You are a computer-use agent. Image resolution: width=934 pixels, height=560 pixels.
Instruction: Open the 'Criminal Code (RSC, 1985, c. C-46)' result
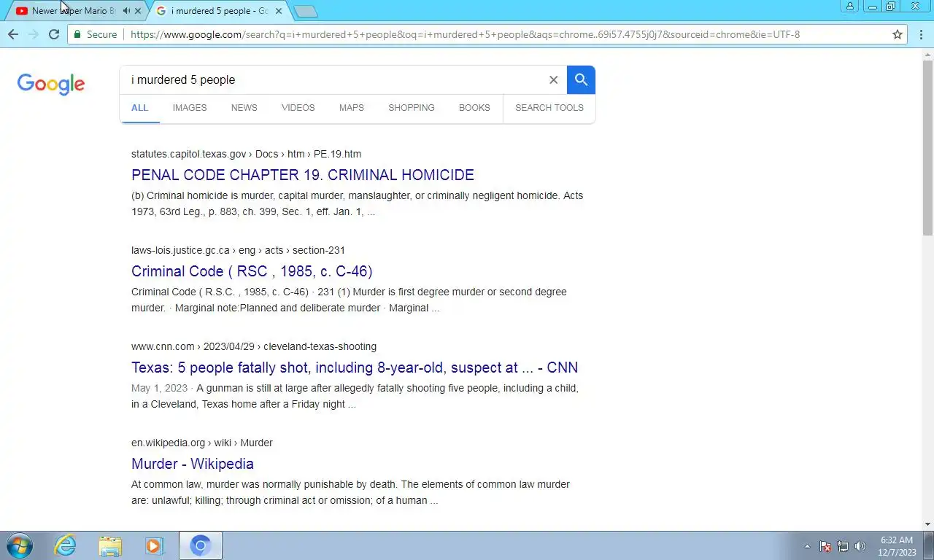click(x=252, y=271)
